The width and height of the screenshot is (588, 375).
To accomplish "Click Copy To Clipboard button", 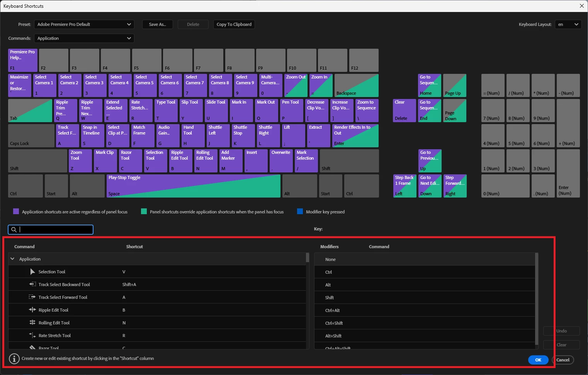I will [234, 24].
